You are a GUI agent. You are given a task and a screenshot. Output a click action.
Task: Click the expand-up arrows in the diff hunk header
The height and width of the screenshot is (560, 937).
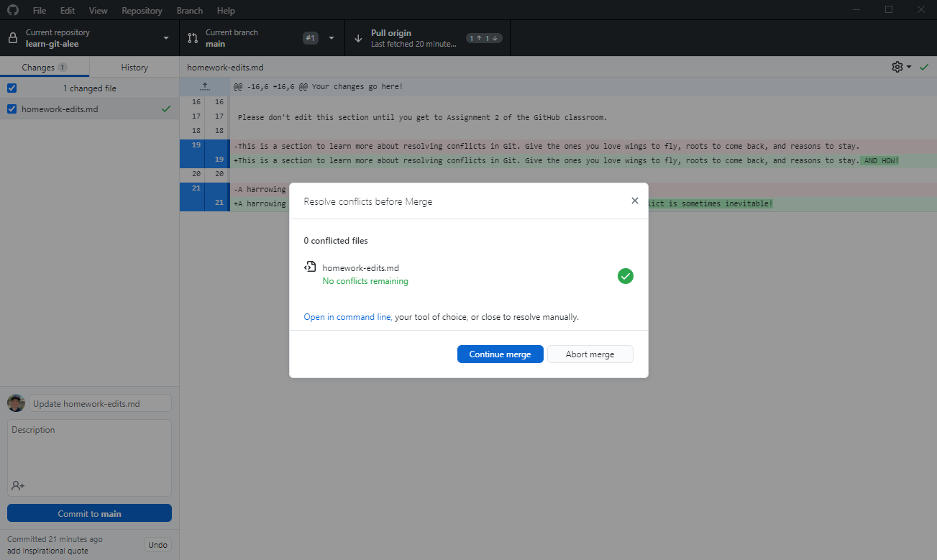204,86
